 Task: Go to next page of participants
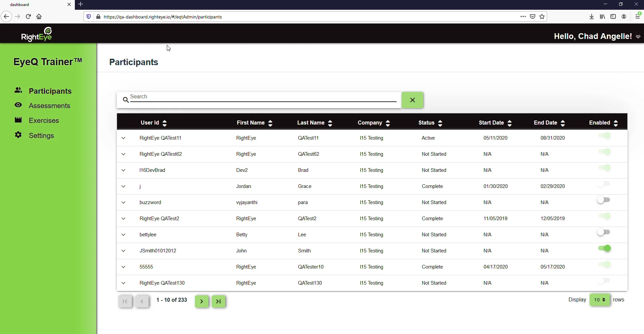coord(202,301)
